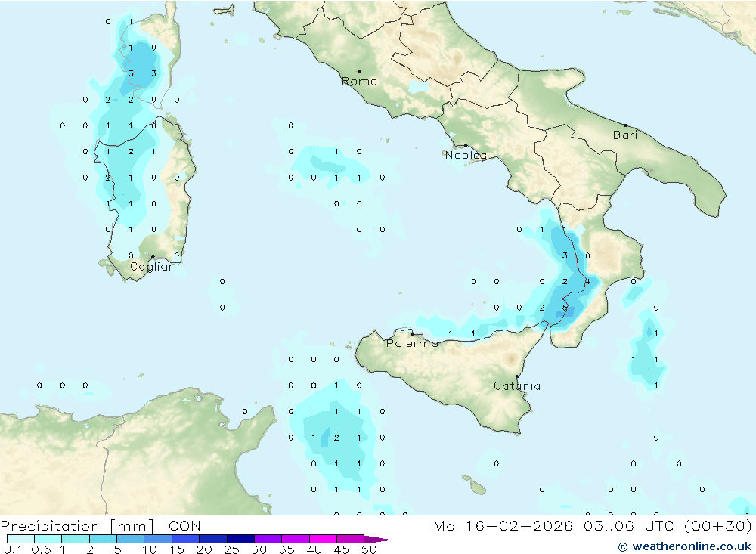756x554 pixels.
Task: Click the Rome city label
Action: (x=359, y=82)
